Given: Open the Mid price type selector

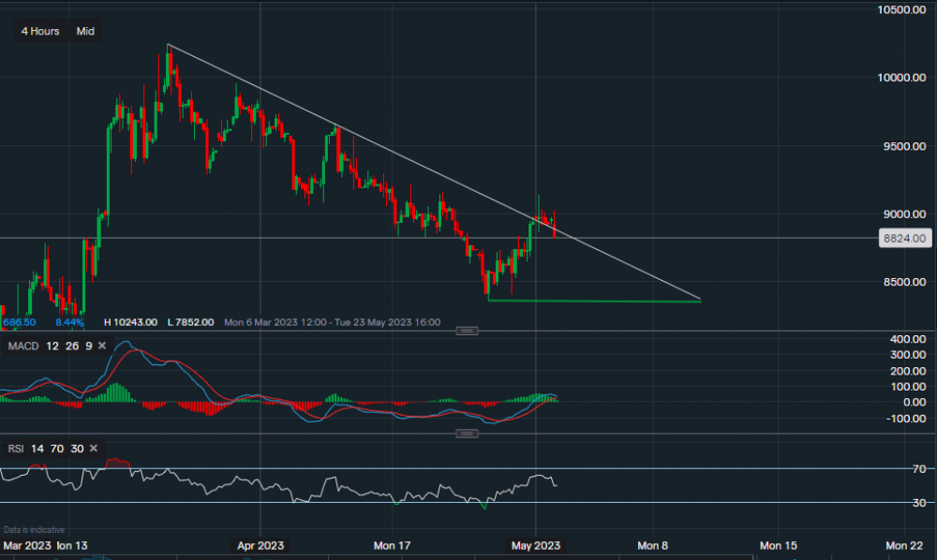Looking at the screenshot, I should point(85,31).
